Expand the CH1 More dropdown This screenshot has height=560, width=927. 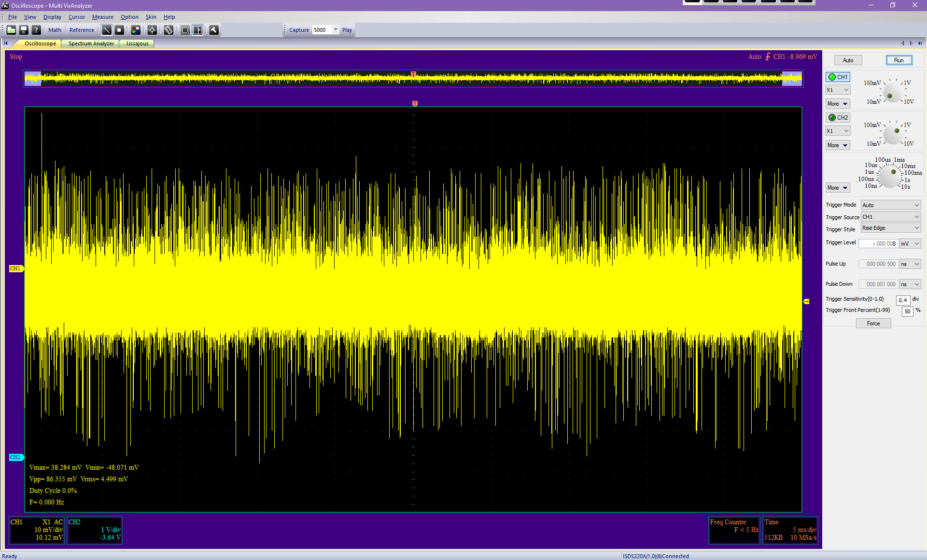837,103
